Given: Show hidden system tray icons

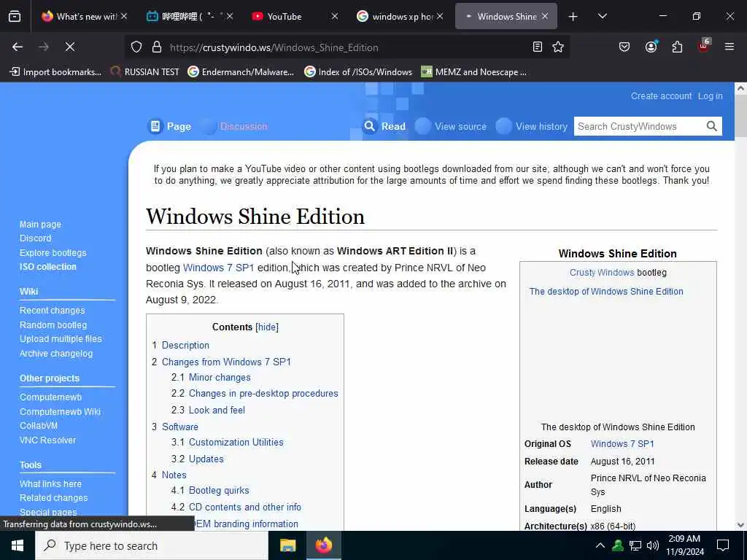Looking at the screenshot, I should point(600,545).
